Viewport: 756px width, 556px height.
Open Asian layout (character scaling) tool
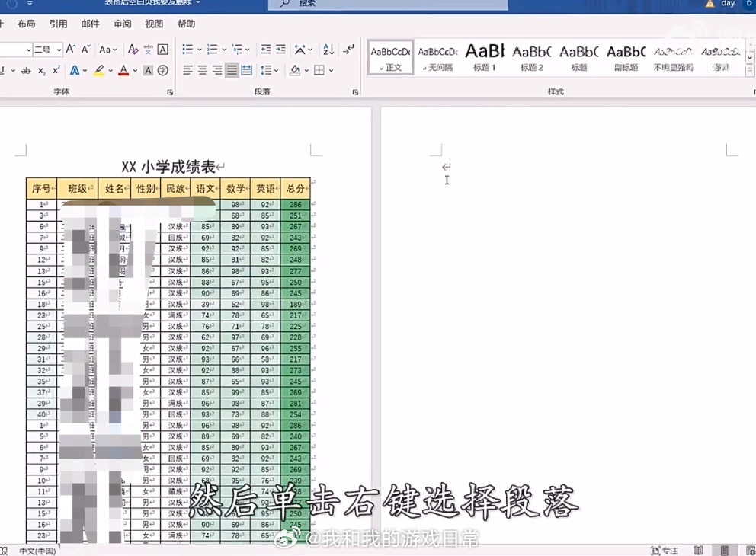pos(300,50)
